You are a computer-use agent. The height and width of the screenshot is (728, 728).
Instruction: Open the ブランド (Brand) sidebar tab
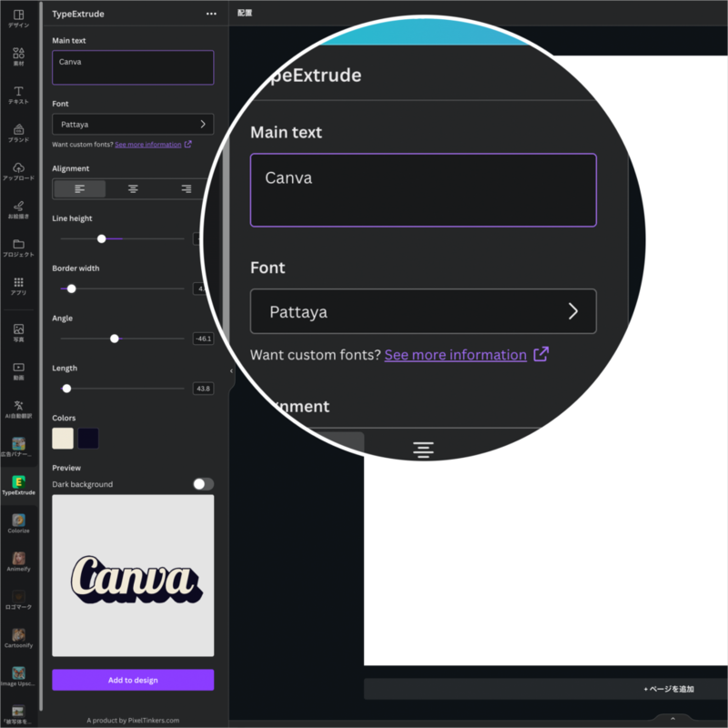coord(18,134)
